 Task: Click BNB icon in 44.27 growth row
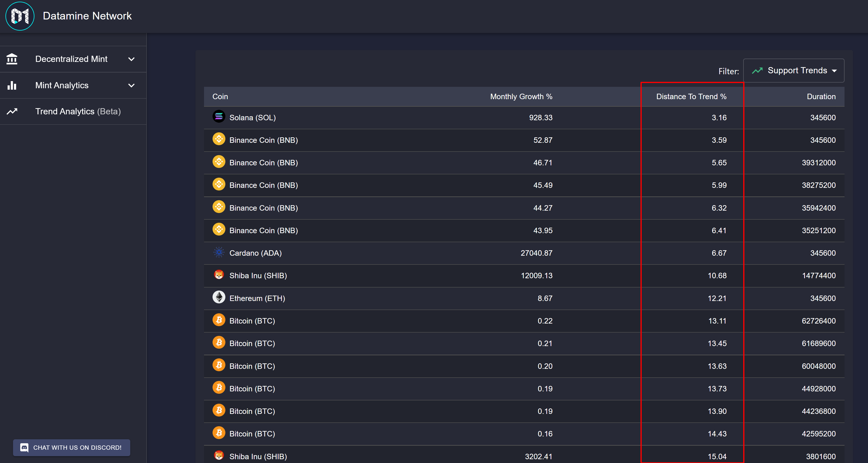(x=219, y=207)
